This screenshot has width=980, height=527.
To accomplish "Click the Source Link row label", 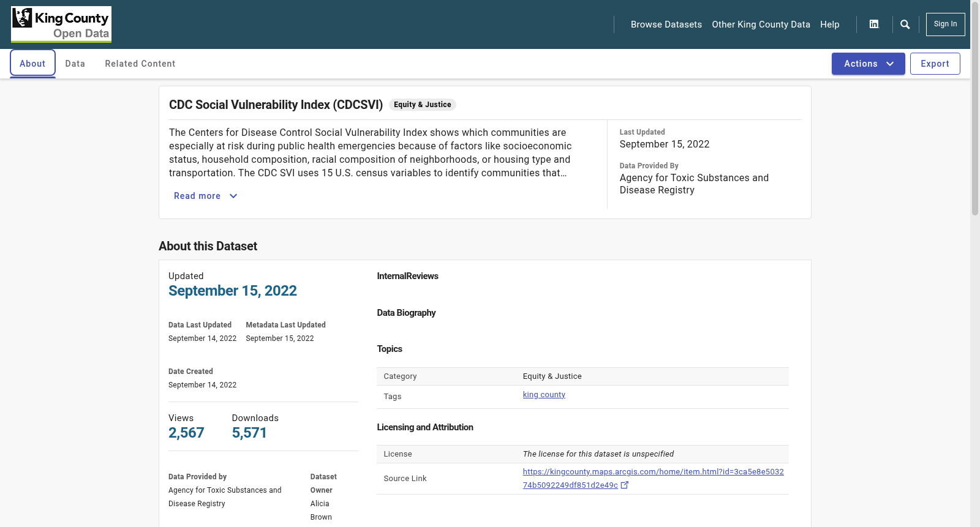I will [x=405, y=479].
